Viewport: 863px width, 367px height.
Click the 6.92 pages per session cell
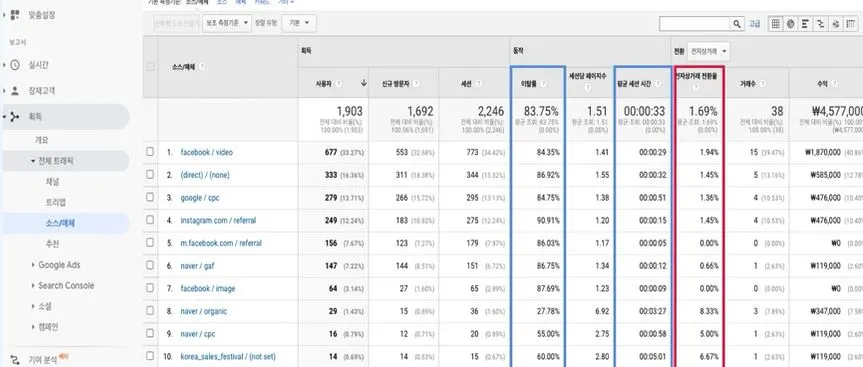tap(602, 311)
